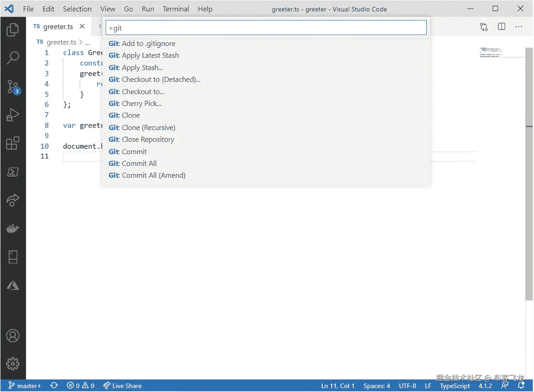Open the Edit menu
The image size is (534, 392).
(x=48, y=9)
